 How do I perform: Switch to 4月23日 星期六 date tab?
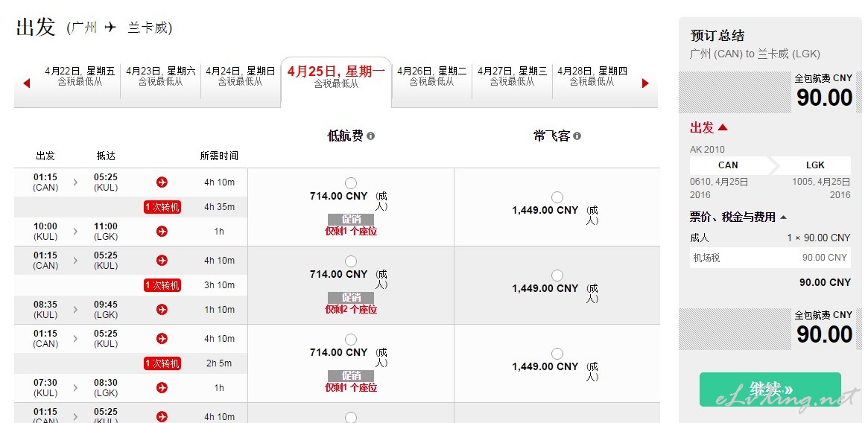click(160, 76)
